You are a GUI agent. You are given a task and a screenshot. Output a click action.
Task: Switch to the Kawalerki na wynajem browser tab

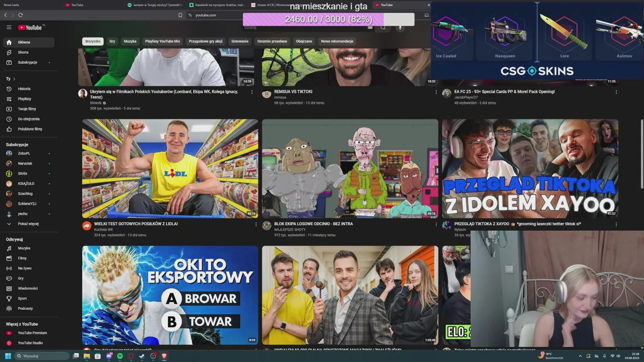[x=216, y=5]
